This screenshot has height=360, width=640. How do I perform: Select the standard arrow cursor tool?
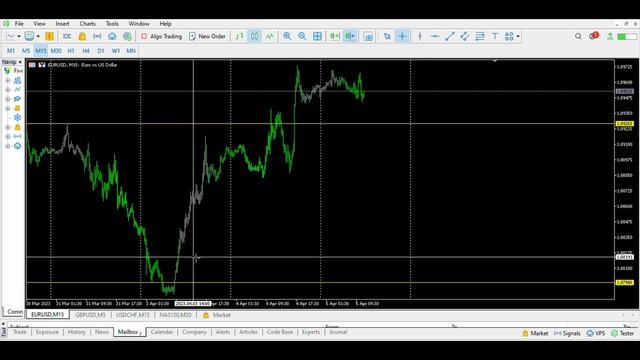(x=387, y=36)
